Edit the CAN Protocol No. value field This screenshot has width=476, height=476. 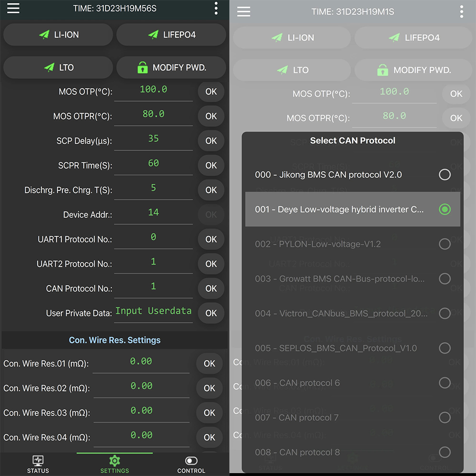click(x=153, y=287)
